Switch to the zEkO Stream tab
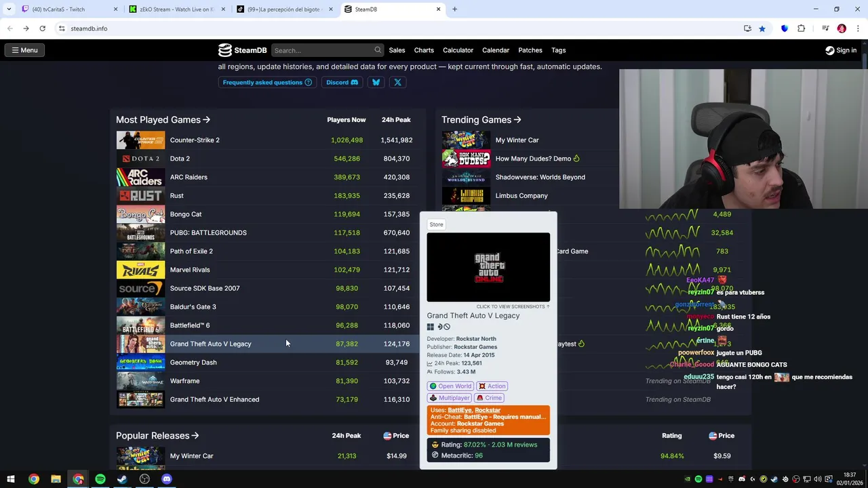This screenshot has width=868, height=488. [x=176, y=9]
